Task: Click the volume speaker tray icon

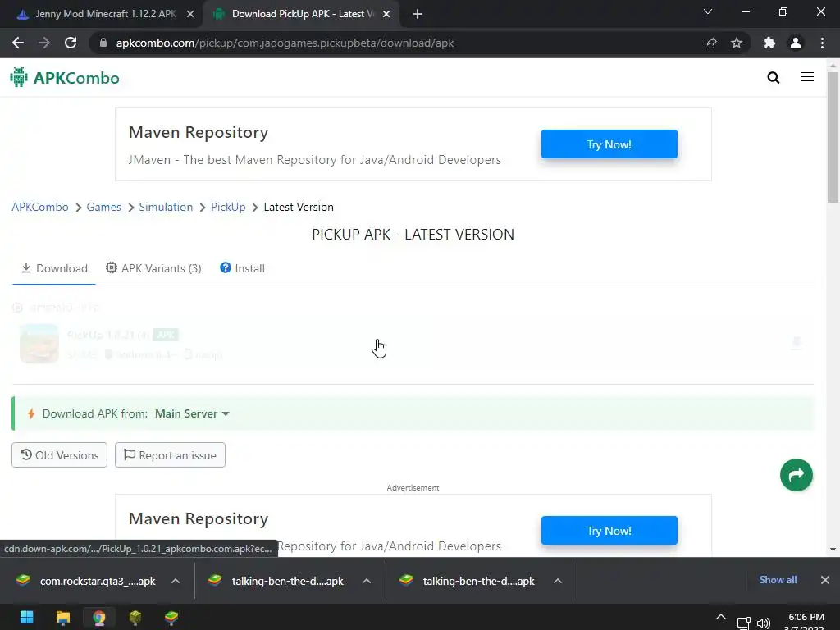Action: [x=764, y=623]
